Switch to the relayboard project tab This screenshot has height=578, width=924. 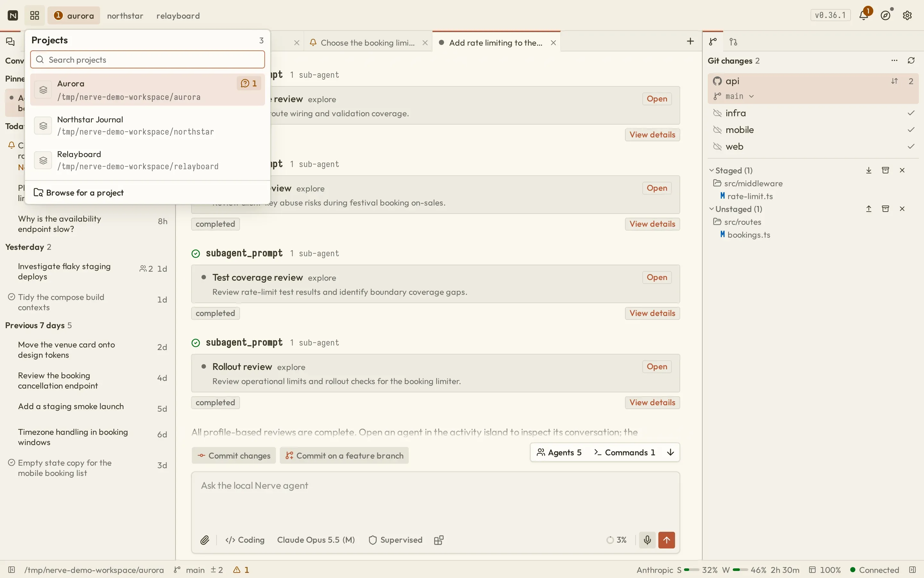(x=178, y=16)
